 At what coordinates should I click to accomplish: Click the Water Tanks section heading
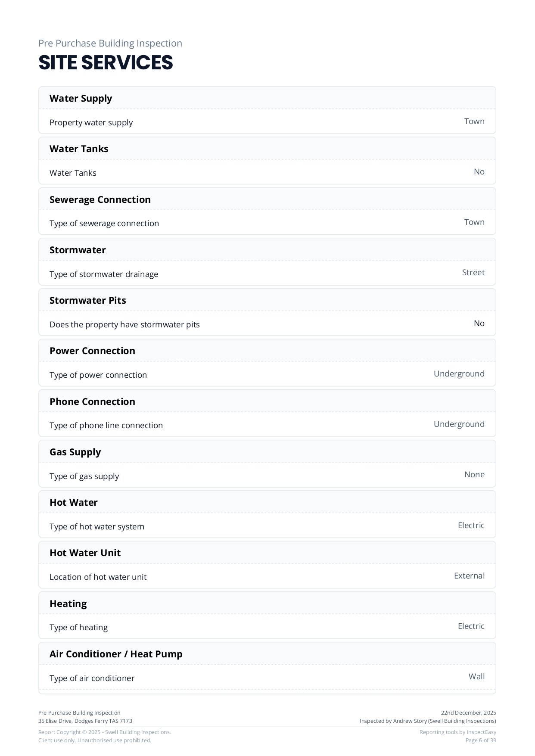tap(79, 149)
